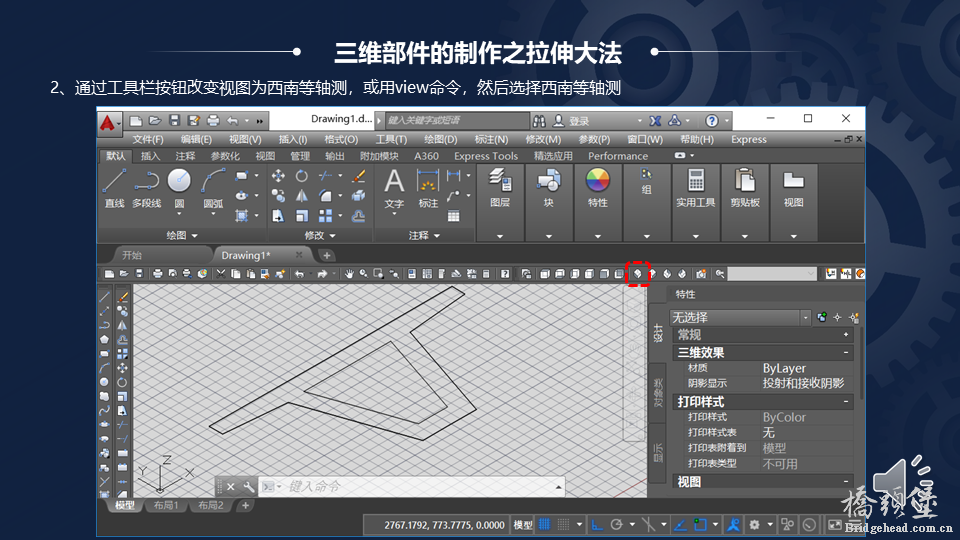Close the command line with X button

click(231, 487)
